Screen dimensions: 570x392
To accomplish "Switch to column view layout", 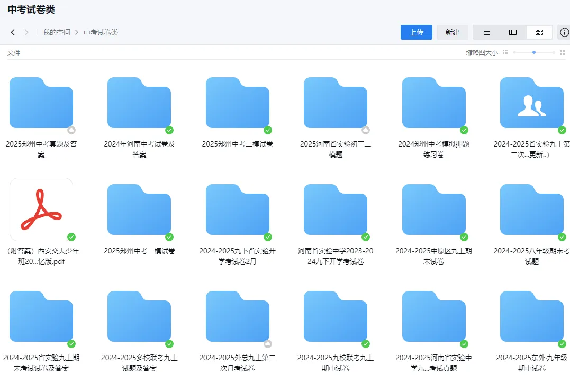I will pos(513,32).
